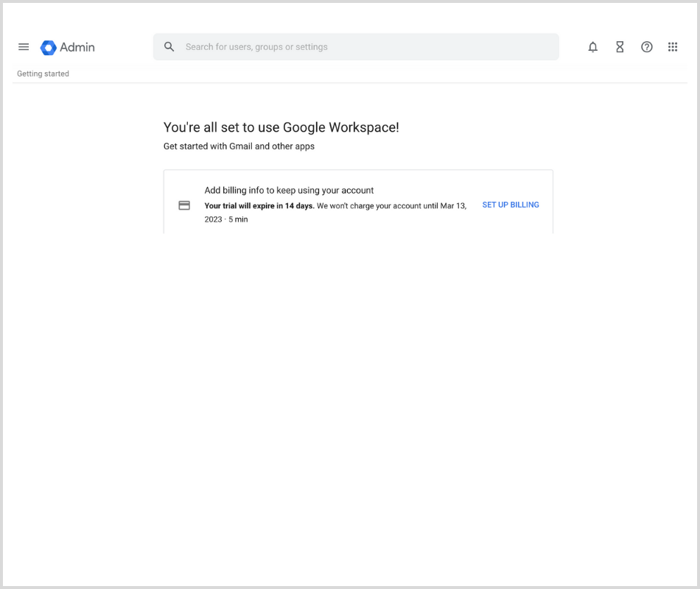Open the Google apps grid
700x589 pixels.
click(672, 47)
